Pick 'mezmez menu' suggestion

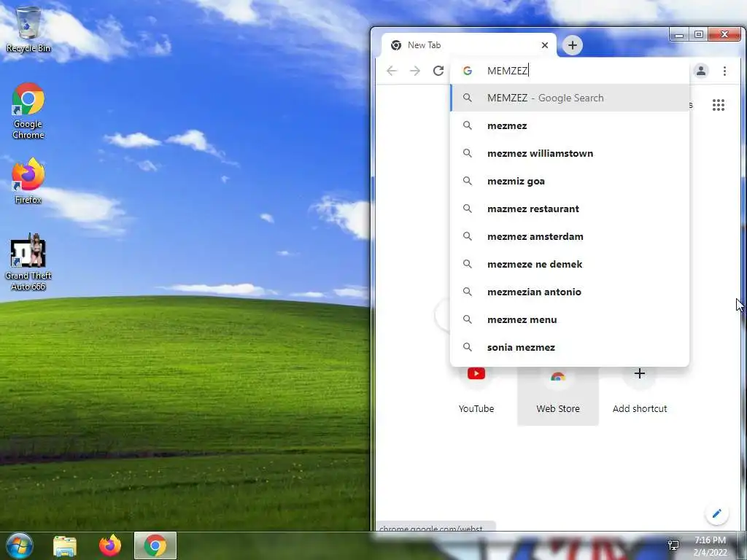point(569,319)
